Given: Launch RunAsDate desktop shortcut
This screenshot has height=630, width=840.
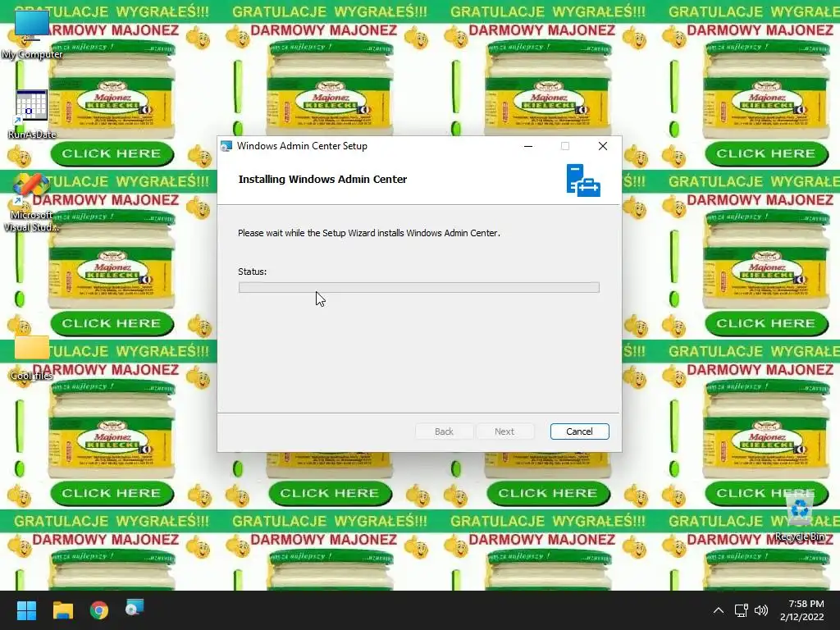Looking at the screenshot, I should pyautogui.click(x=32, y=114).
